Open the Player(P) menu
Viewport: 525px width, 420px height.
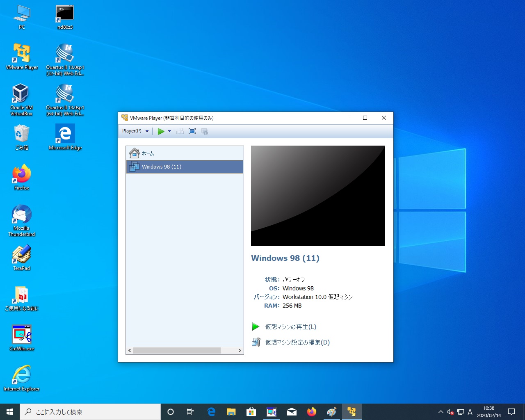coord(135,131)
